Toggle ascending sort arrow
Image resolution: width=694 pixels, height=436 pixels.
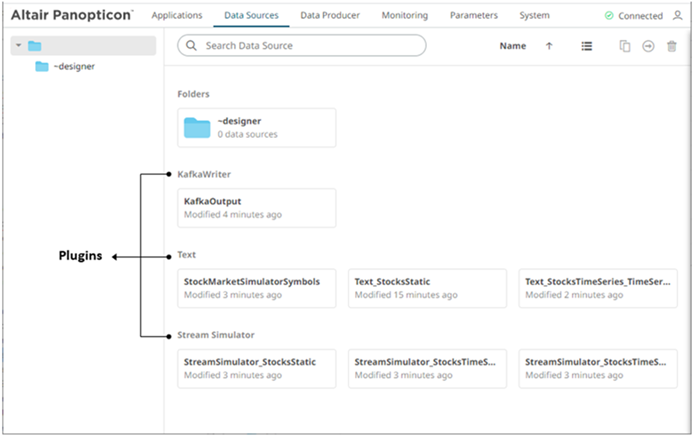[x=549, y=46]
